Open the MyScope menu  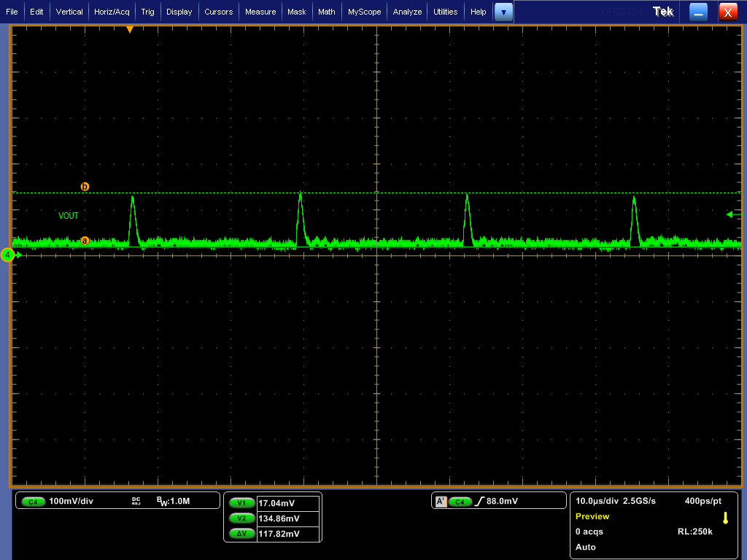pos(364,12)
